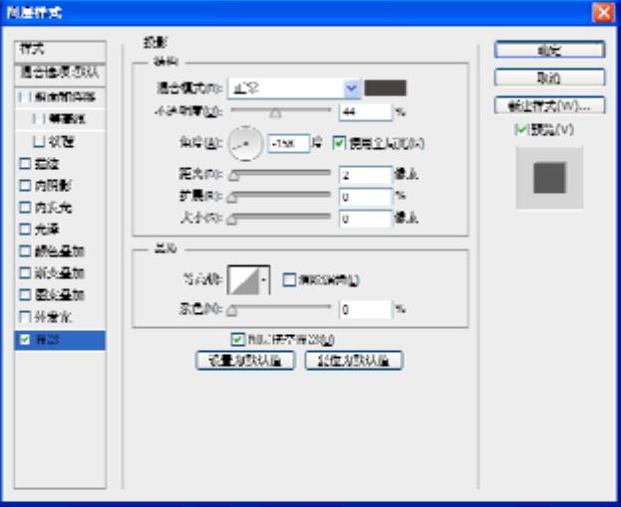
Task: Click the opacity value field showing 44
Action: 365,112
